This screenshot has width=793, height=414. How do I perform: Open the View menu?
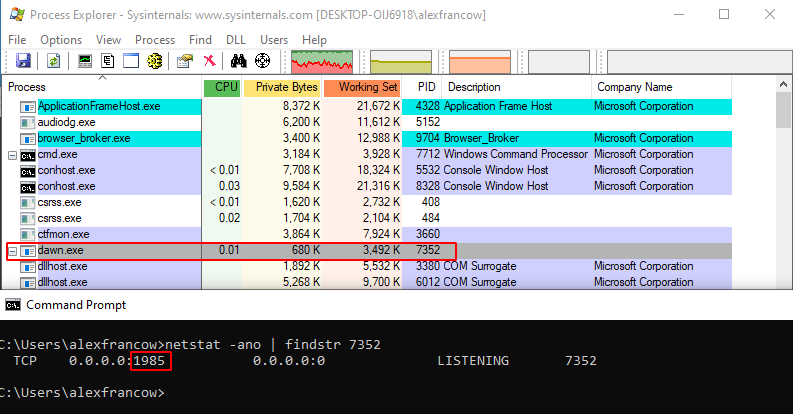(108, 40)
